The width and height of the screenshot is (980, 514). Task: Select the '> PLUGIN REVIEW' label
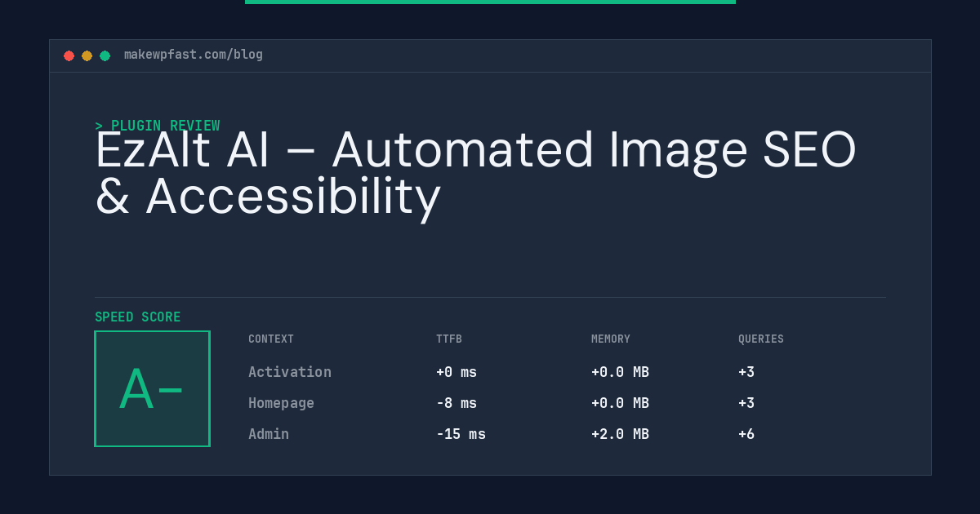click(x=158, y=126)
